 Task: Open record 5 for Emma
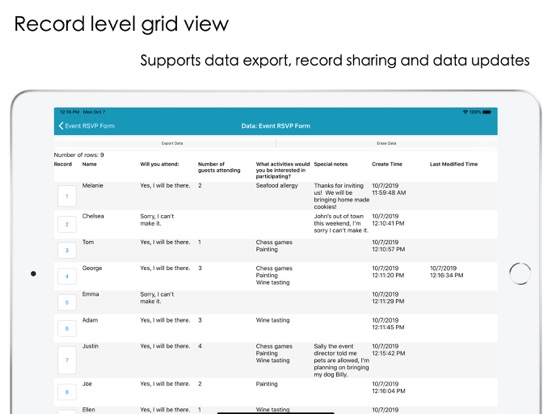[x=67, y=302]
